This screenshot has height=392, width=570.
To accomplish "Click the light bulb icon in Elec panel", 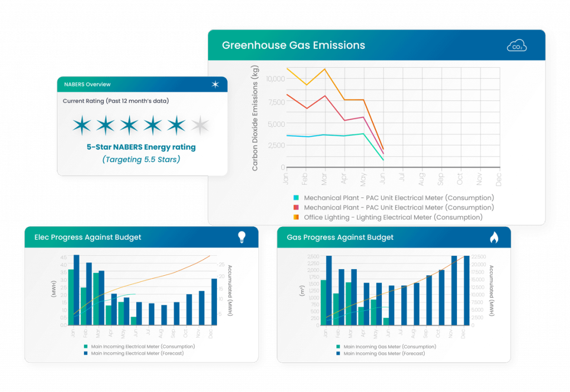I will [242, 237].
